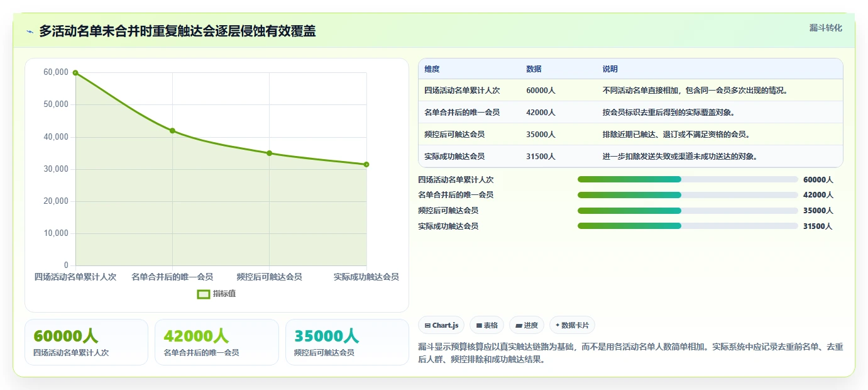Click the x-axis label 实际成功触达会员
Viewport: 868px width, 390px height.
pyautogui.click(x=366, y=277)
